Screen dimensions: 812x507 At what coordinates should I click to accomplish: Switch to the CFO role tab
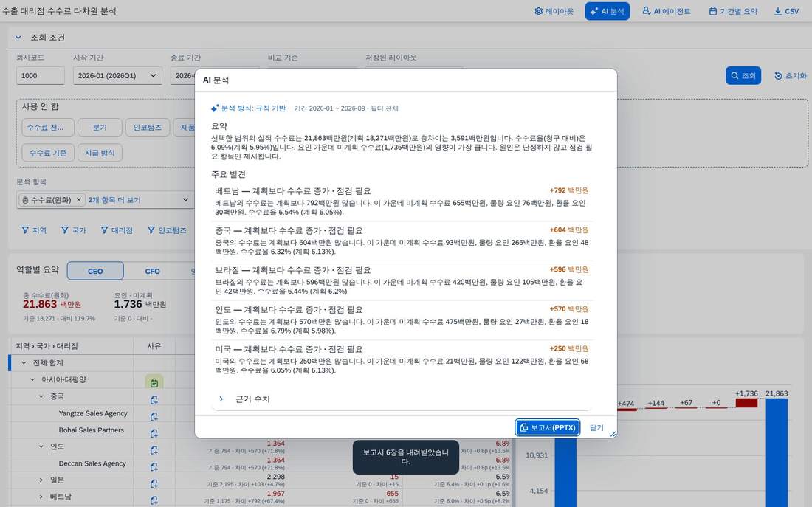(x=152, y=271)
